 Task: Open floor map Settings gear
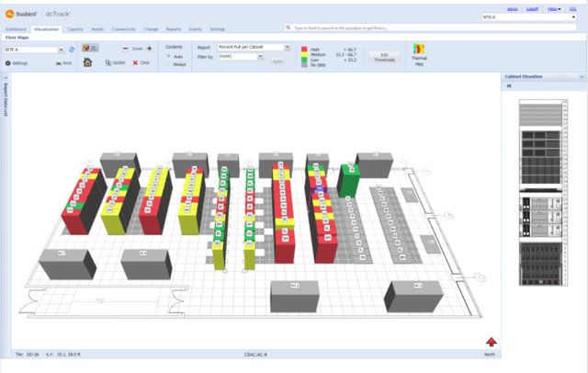(17, 63)
